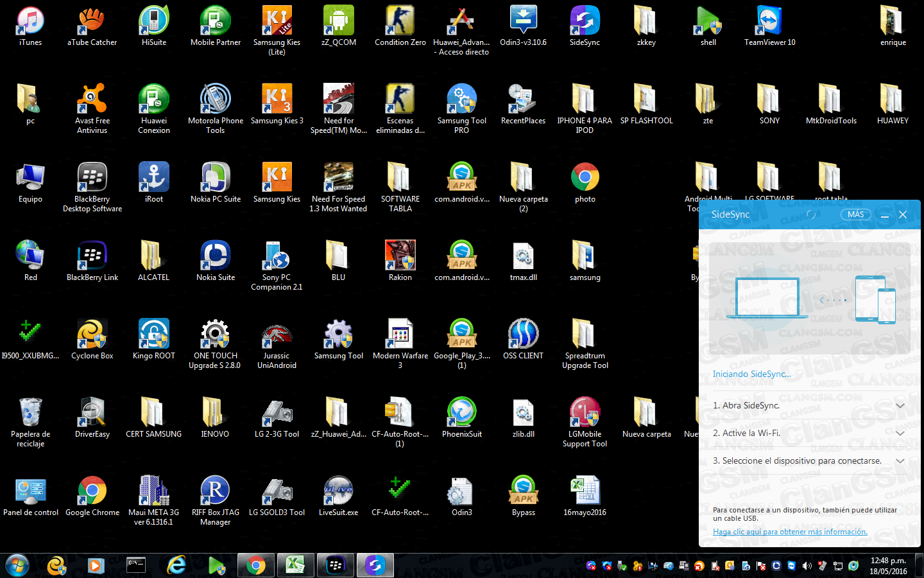Launch Condition Zero game shortcut
The width and height of the screenshot is (924, 578).
point(400,26)
